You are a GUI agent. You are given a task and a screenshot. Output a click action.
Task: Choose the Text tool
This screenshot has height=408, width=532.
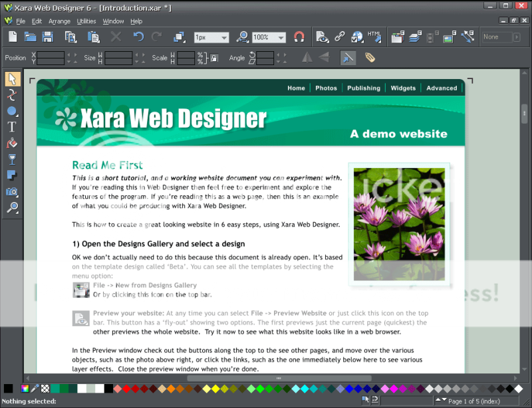click(x=12, y=127)
